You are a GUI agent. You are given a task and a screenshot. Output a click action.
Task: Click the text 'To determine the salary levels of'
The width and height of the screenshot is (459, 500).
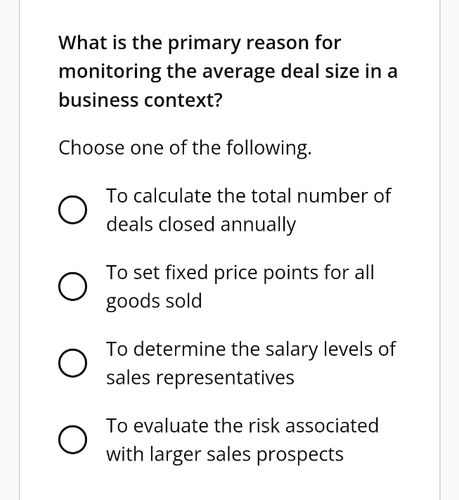(251, 349)
